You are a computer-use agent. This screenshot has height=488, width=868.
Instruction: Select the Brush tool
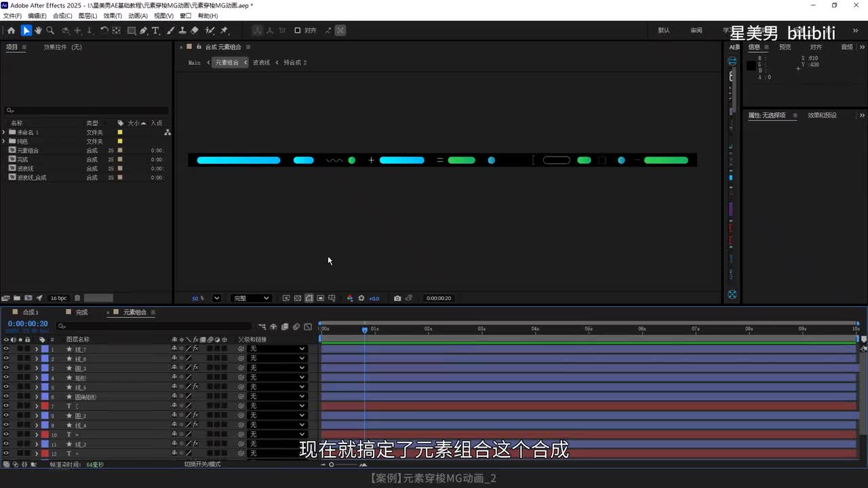(x=171, y=30)
